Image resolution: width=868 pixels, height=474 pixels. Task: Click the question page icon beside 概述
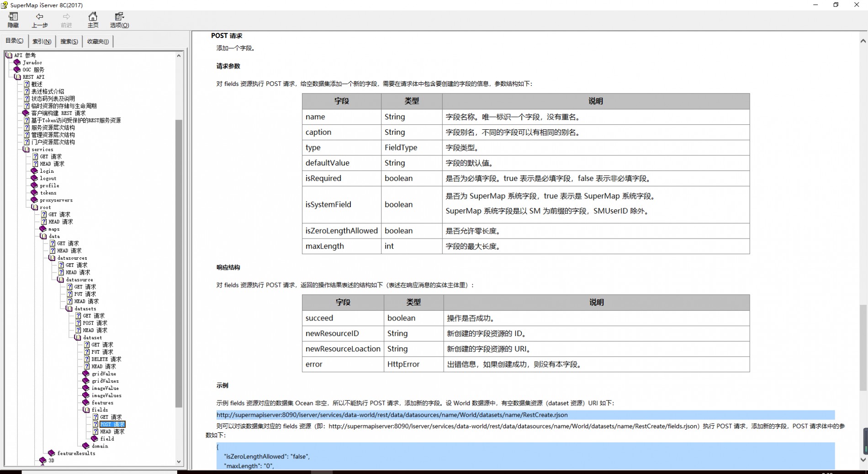point(26,84)
